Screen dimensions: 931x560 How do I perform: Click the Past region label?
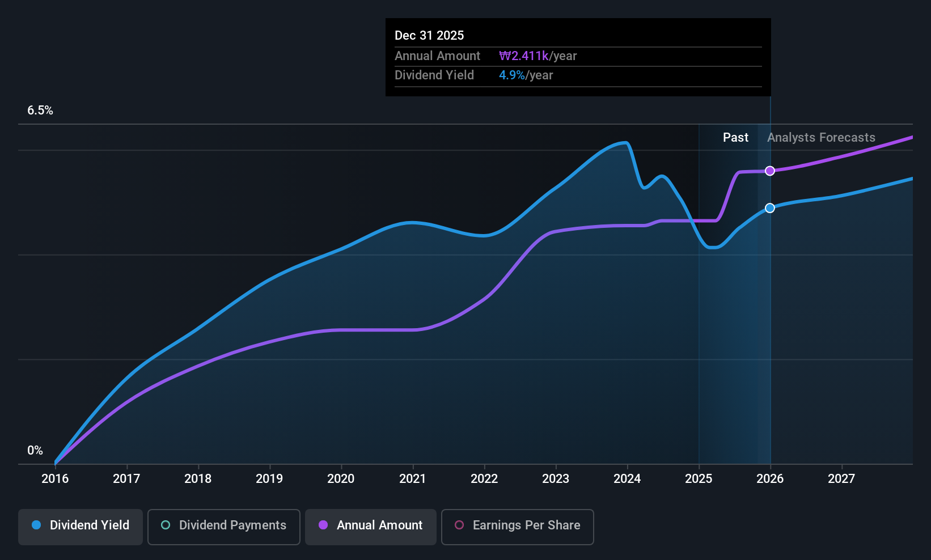(x=735, y=138)
